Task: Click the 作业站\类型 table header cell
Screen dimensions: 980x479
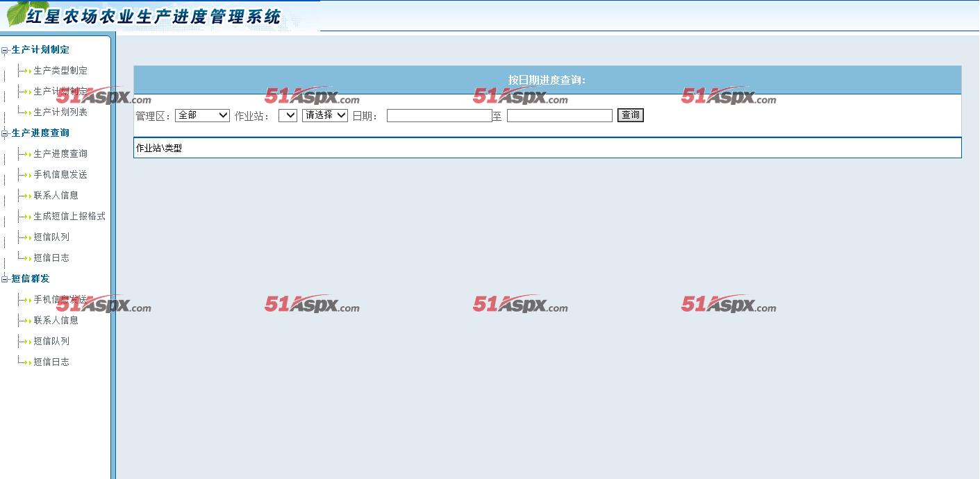Action: click(x=547, y=148)
